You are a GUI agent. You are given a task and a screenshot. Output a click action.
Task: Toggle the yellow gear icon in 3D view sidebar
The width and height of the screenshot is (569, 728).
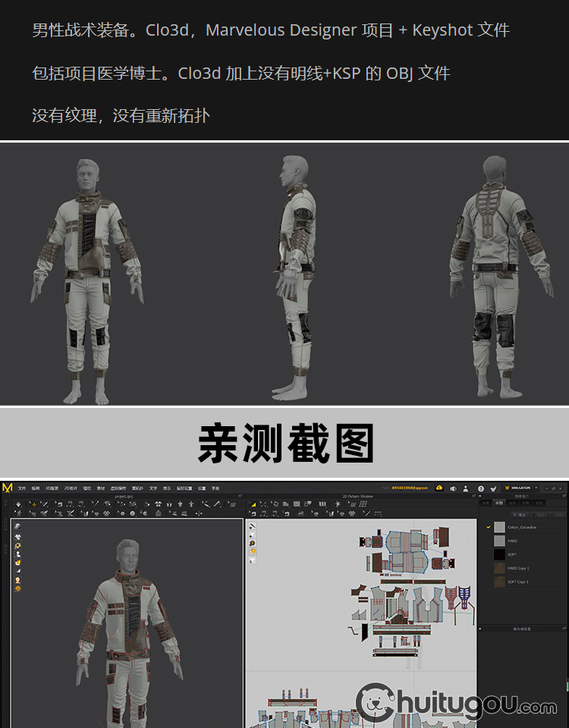pos(17,545)
